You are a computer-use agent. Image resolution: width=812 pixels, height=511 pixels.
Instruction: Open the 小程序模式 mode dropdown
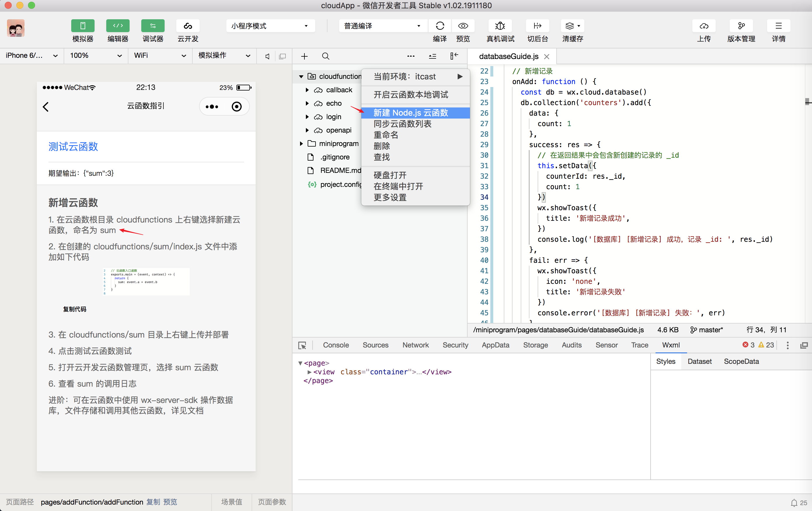(x=271, y=26)
